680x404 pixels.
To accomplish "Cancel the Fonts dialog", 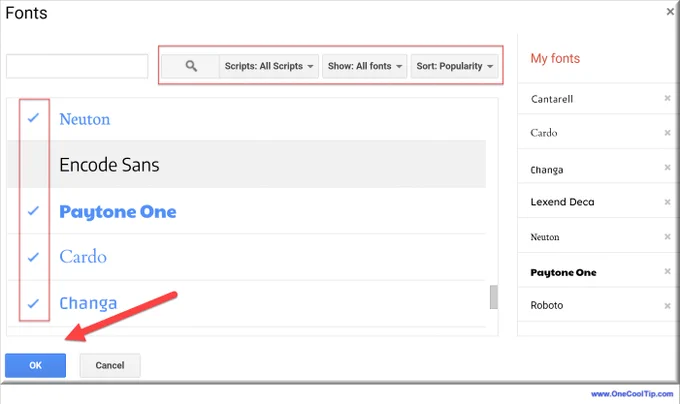I will tap(110, 365).
